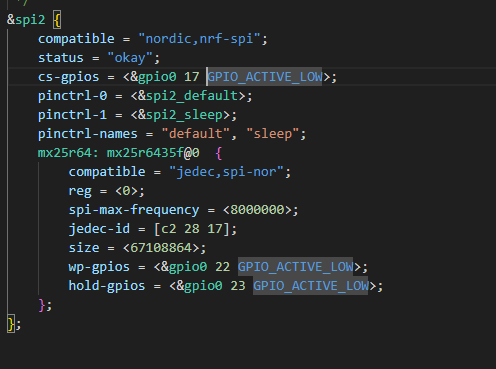Screen dimensions: 496x369
Task: Click the "okay" status value
Action: tap(130, 58)
